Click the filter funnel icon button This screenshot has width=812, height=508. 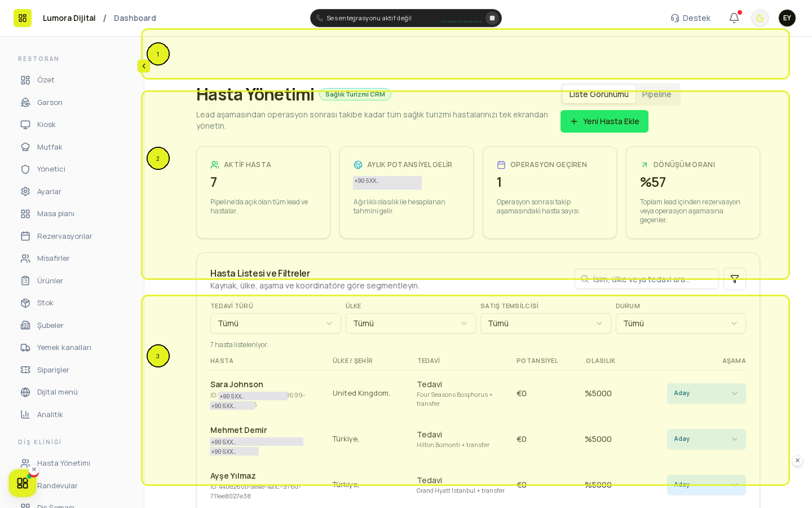click(735, 279)
